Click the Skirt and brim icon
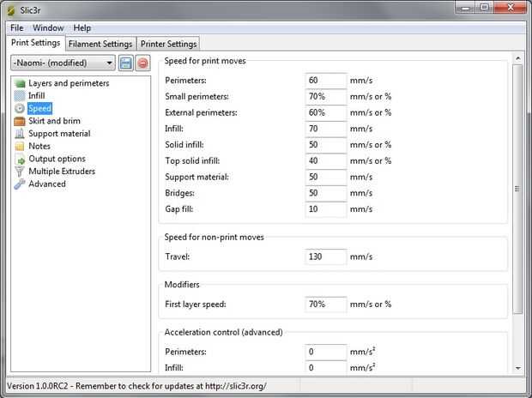 pyautogui.click(x=20, y=121)
